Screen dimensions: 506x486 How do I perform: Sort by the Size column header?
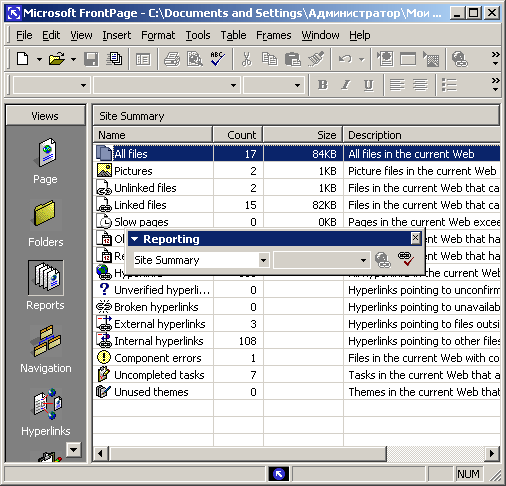pyautogui.click(x=303, y=135)
